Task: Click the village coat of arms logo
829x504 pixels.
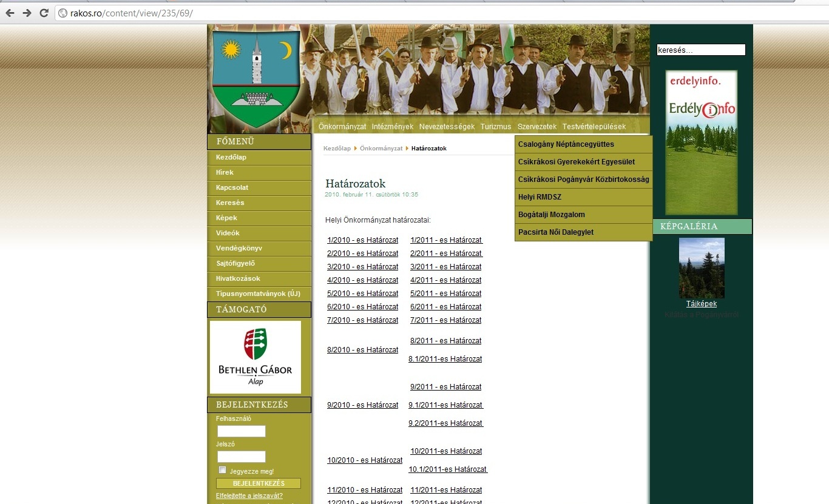Action: coord(255,79)
